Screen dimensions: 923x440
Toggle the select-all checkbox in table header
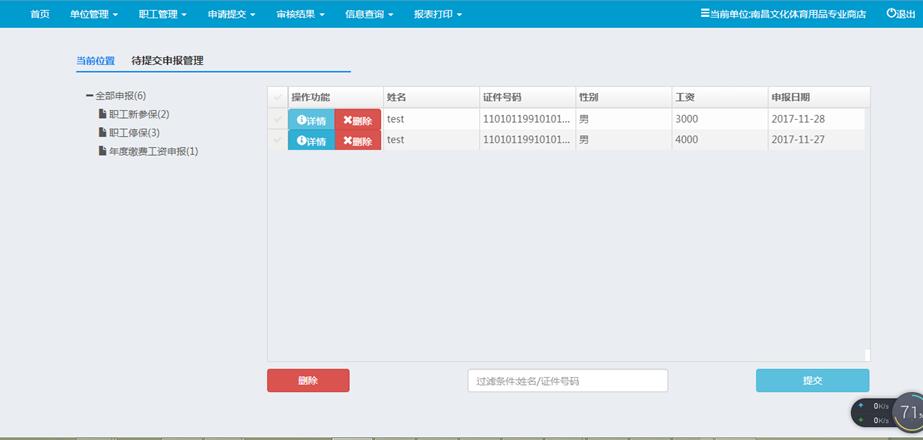click(x=277, y=97)
